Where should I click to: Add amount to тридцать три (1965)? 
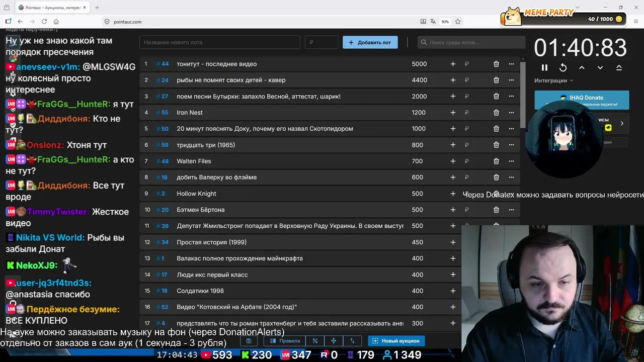coord(453,145)
